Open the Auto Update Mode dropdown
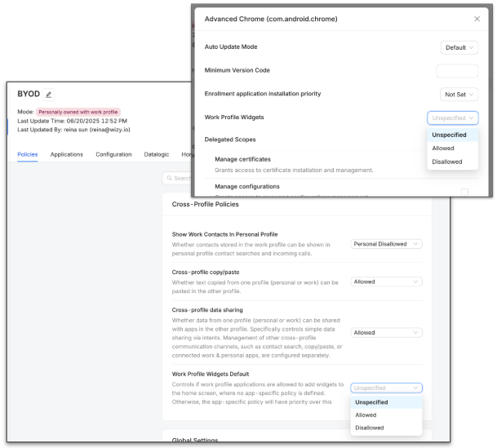 459,47
